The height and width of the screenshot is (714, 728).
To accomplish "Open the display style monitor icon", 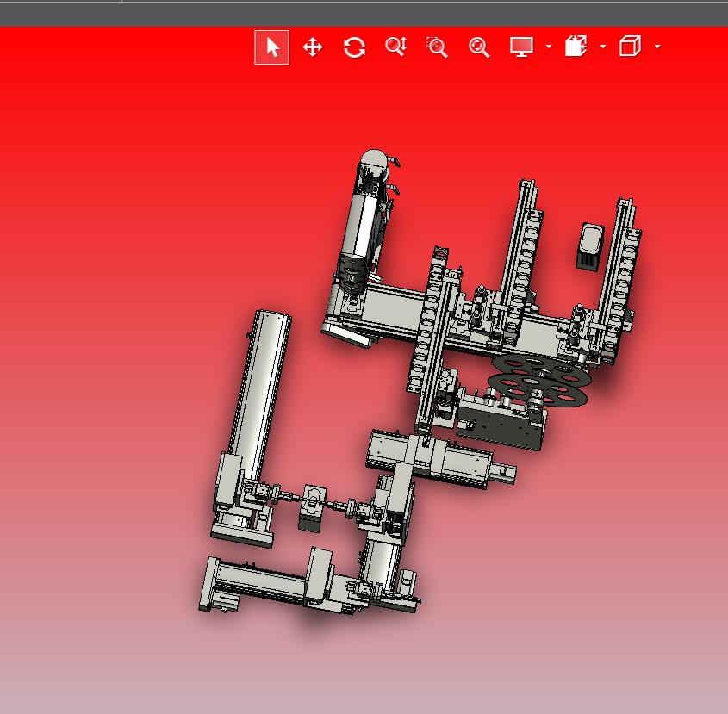I will [x=521, y=47].
